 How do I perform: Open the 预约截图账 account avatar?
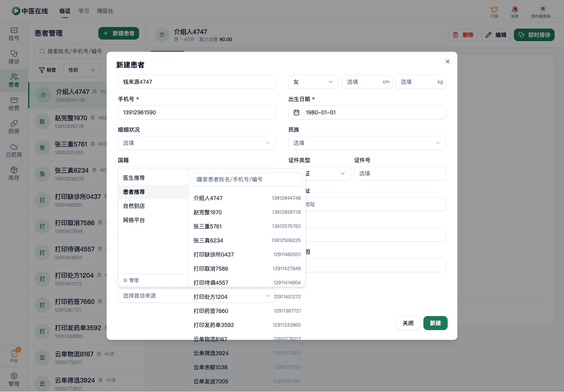tap(543, 12)
